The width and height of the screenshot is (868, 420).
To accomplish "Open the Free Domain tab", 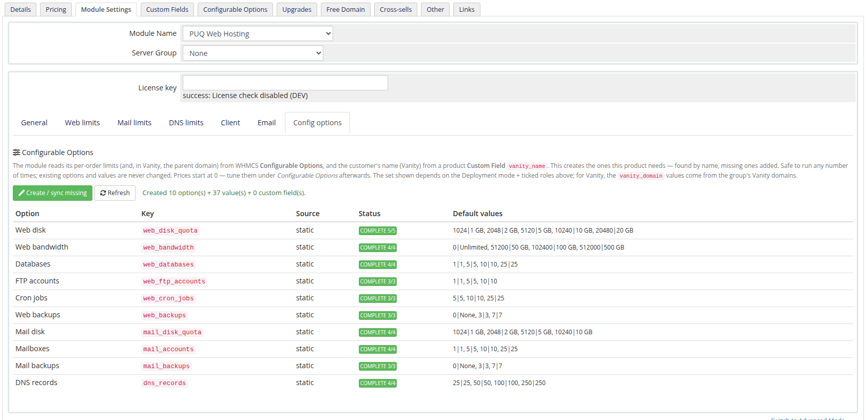I will (345, 10).
